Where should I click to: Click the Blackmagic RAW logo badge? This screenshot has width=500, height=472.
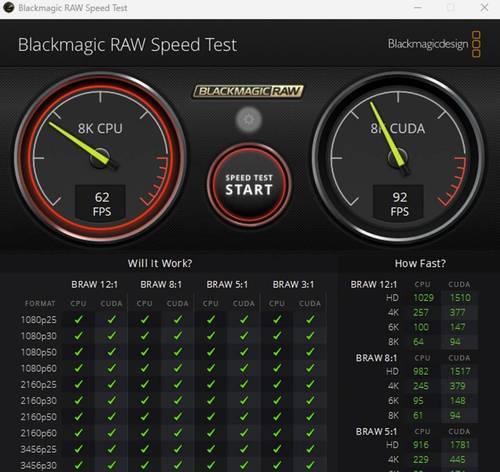[249, 91]
